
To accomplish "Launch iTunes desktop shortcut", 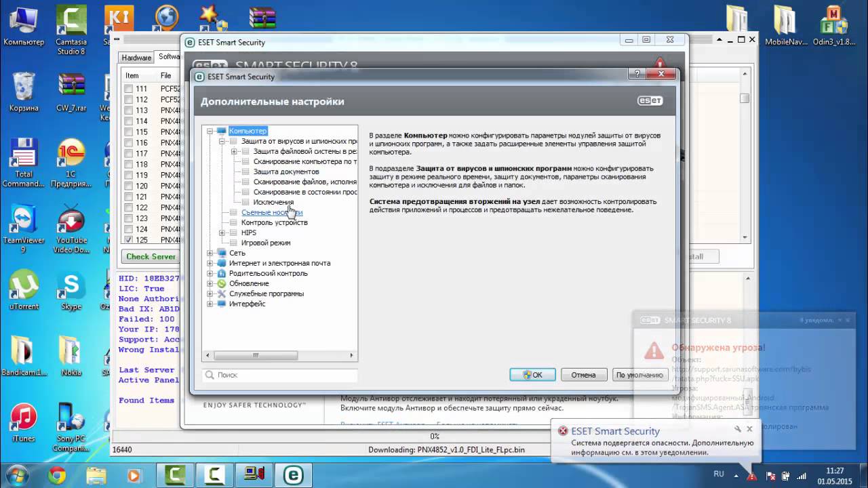I will [24, 422].
